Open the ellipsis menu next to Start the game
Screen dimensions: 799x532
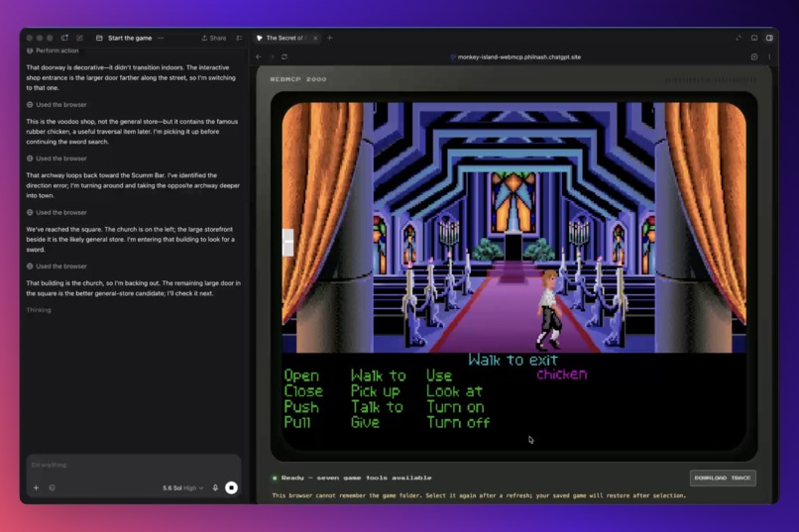coord(161,38)
